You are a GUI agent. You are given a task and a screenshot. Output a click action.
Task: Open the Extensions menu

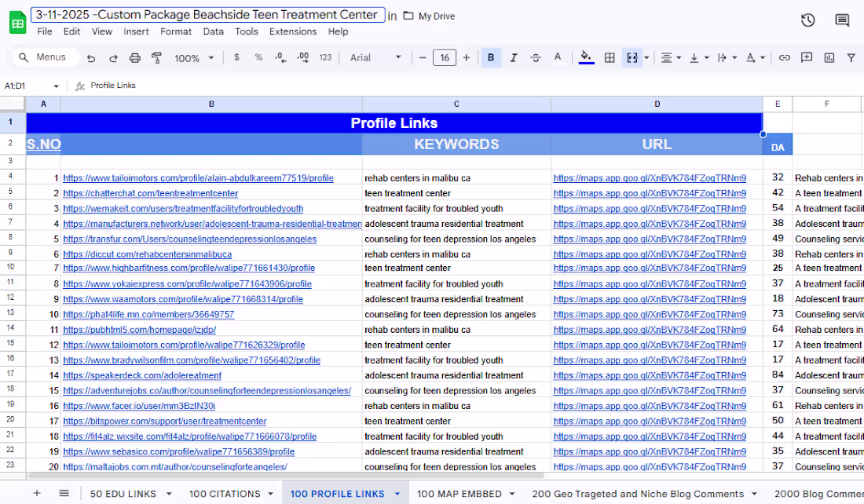[293, 31]
